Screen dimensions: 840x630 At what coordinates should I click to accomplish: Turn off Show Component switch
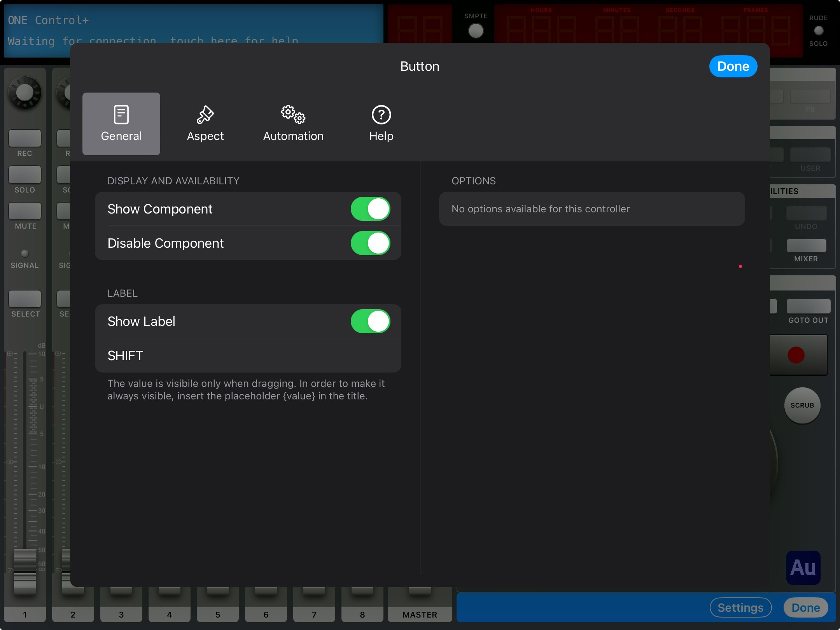(x=370, y=209)
